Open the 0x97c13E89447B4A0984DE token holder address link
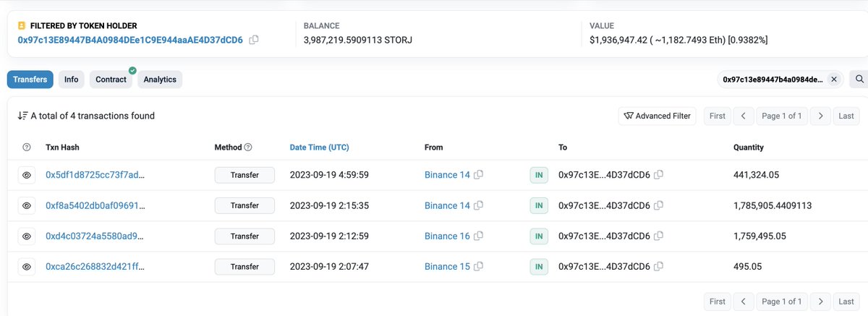The width and height of the screenshot is (868, 316). pos(130,40)
